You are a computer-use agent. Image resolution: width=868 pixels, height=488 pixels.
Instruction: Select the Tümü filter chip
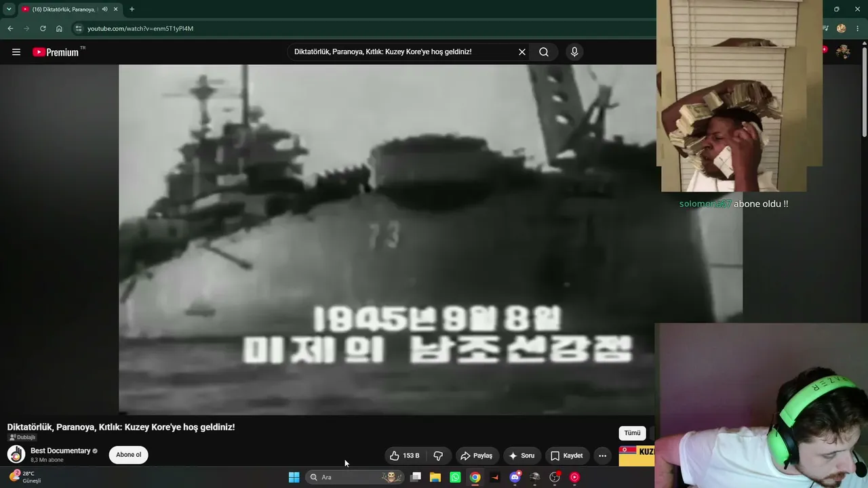point(632,433)
